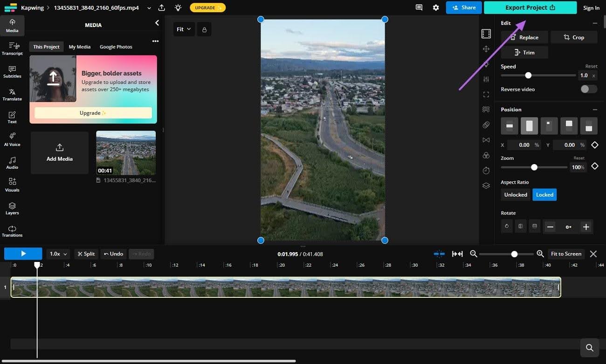Click Fit to Screen in timeline
This screenshot has height=364, width=606.
[566, 254]
